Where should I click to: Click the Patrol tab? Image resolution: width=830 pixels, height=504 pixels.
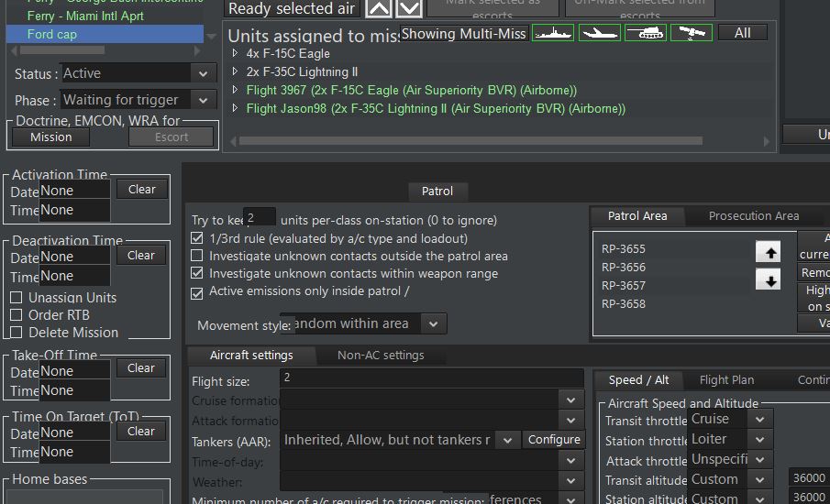437,191
